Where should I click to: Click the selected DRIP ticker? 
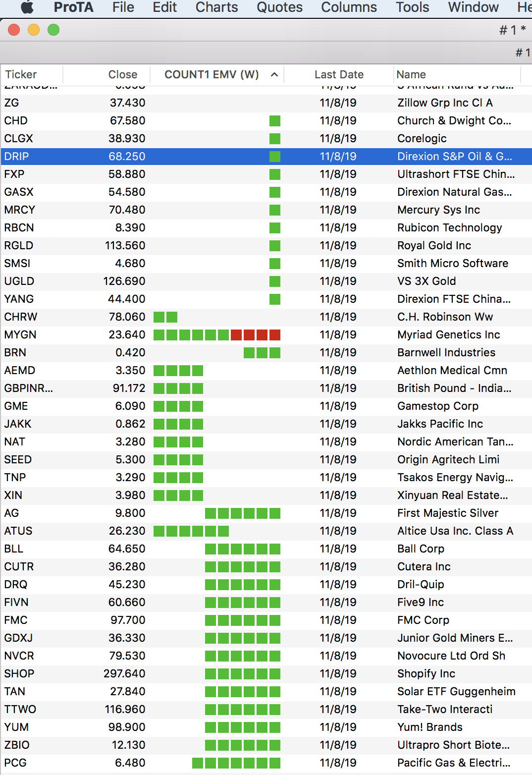pyautogui.click(x=16, y=157)
